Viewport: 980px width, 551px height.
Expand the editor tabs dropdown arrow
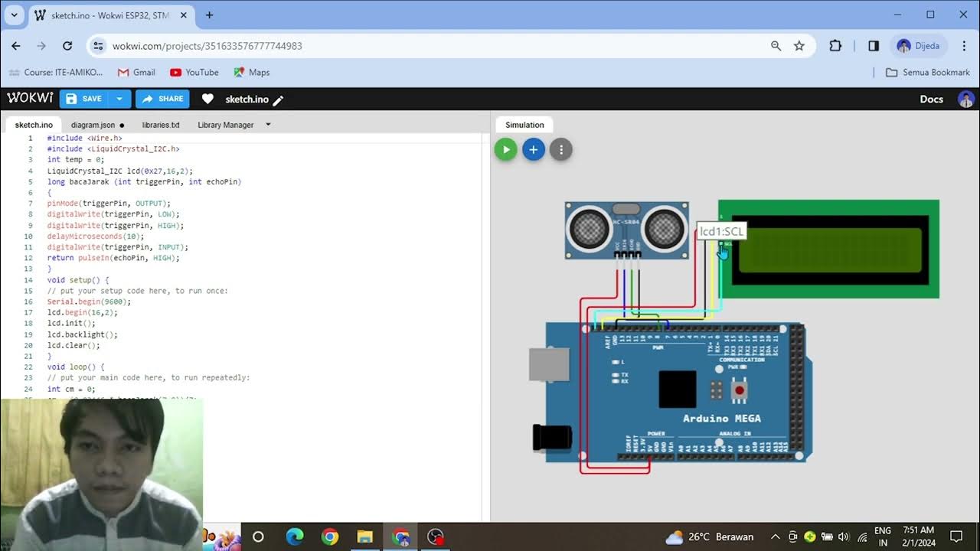[268, 125]
